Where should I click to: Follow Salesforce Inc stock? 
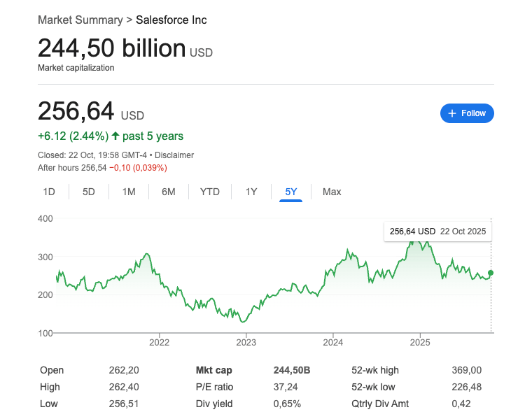[467, 113]
